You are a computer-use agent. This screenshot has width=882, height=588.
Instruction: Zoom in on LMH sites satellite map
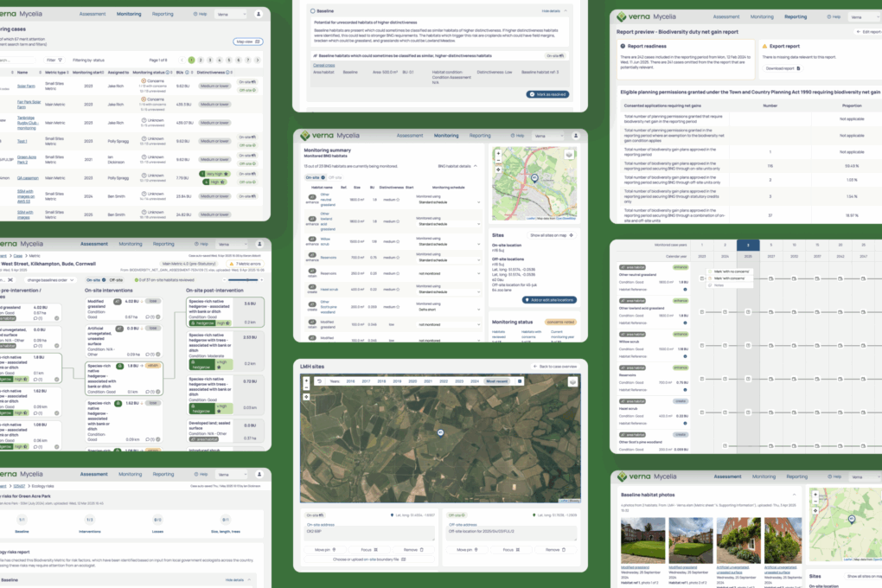tap(307, 381)
